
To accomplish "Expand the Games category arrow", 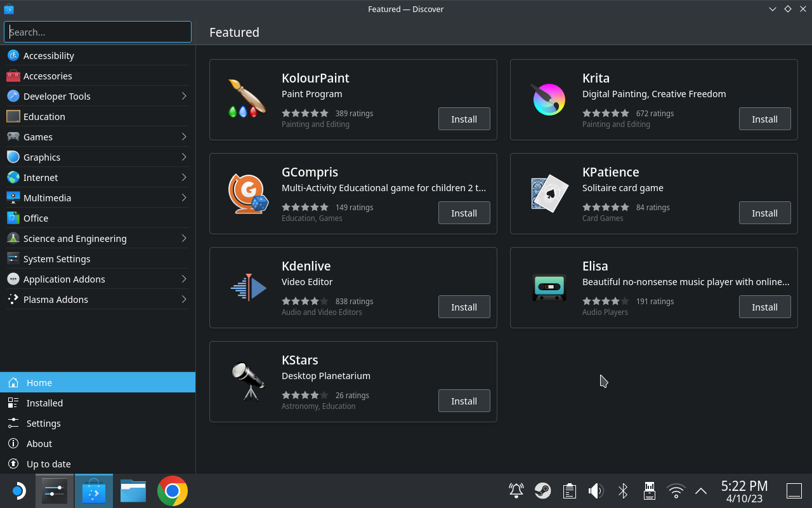I will tap(184, 137).
